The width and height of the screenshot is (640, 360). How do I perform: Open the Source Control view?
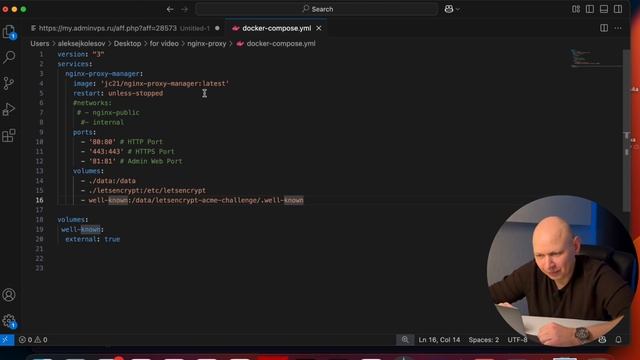[x=9, y=83]
